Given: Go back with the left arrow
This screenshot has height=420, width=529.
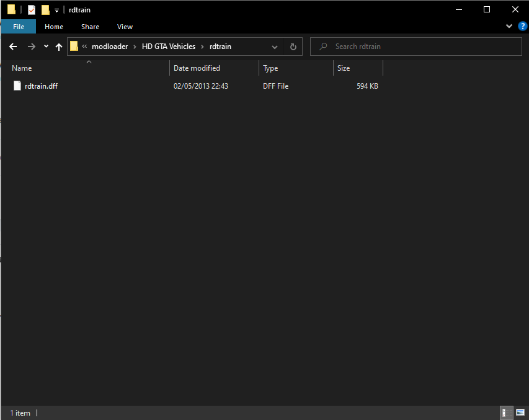Looking at the screenshot, I should (13, 47).
